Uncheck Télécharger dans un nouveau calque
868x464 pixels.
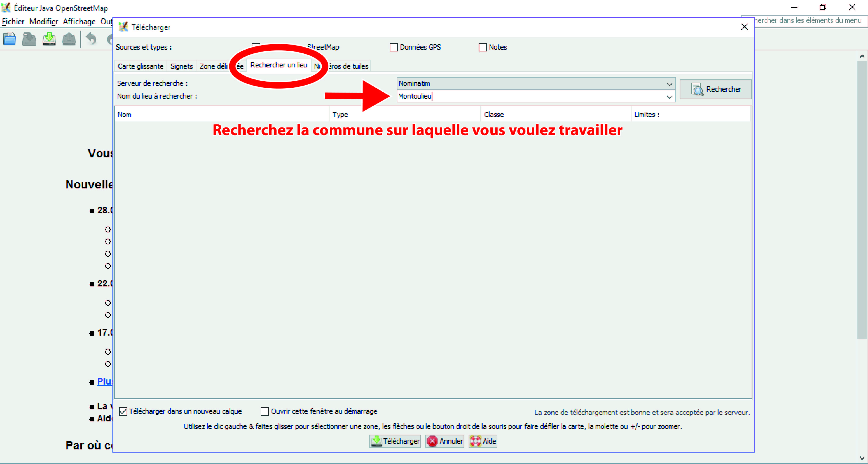123,411
